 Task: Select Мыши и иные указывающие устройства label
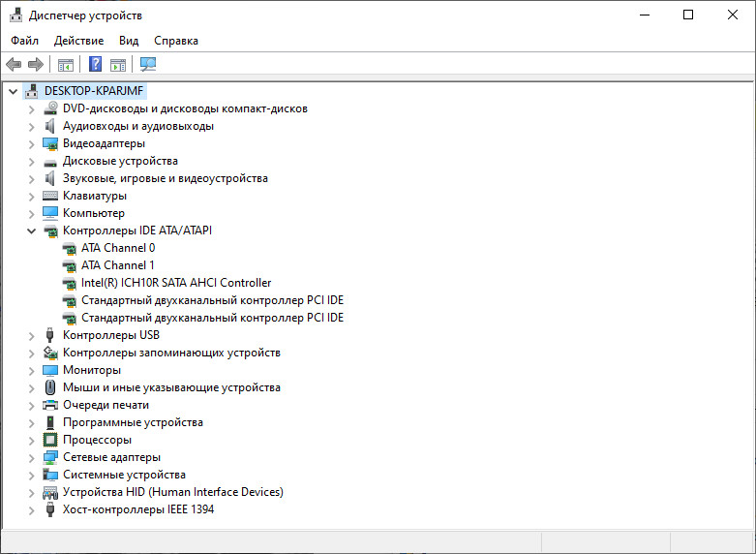[x=171, y=387]
